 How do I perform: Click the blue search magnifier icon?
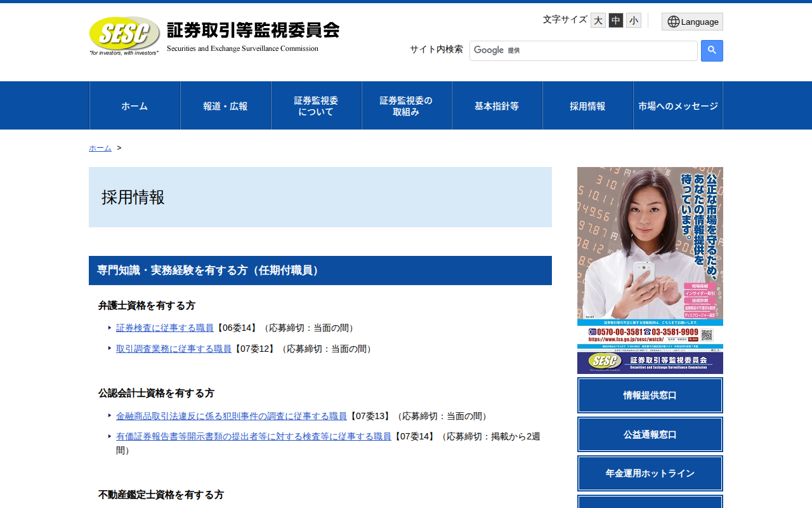click(711, 51)
